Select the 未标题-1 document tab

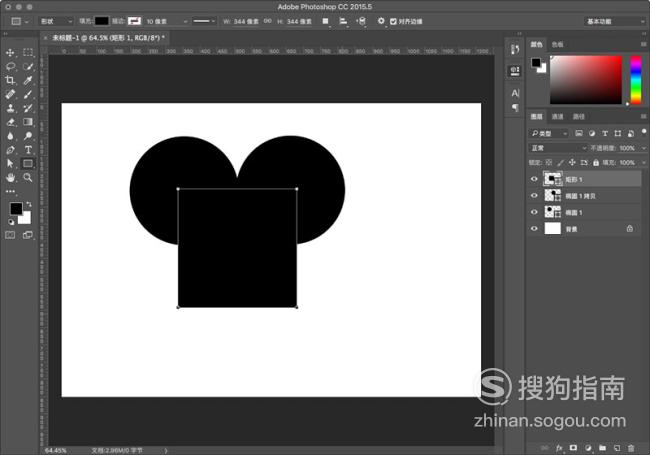[108, 38]
